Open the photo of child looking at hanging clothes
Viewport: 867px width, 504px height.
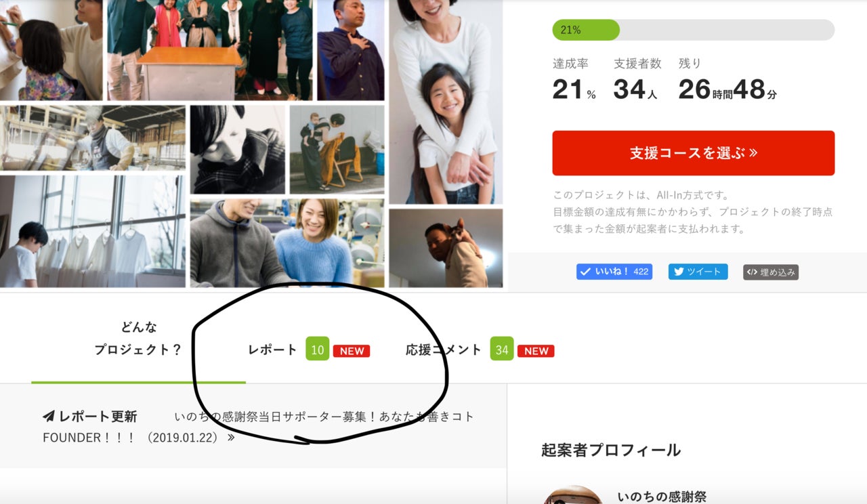pyautogui.click(x=92, y=231)
